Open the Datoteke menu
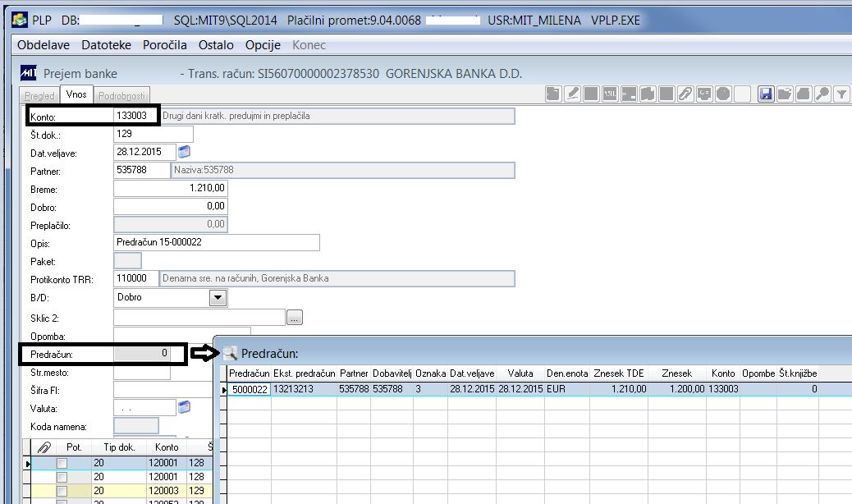Image resolution: width=852 pixels, height=504 pixels. 107,45
